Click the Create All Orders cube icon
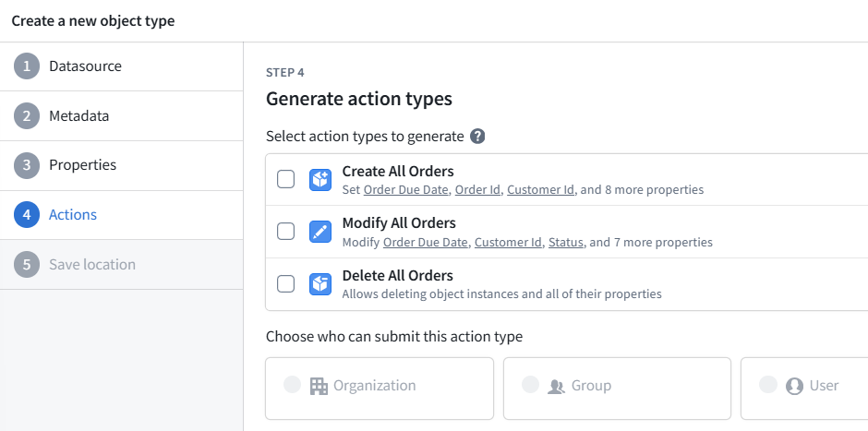This screenshot has height=431, width=868. pos(320,180)
